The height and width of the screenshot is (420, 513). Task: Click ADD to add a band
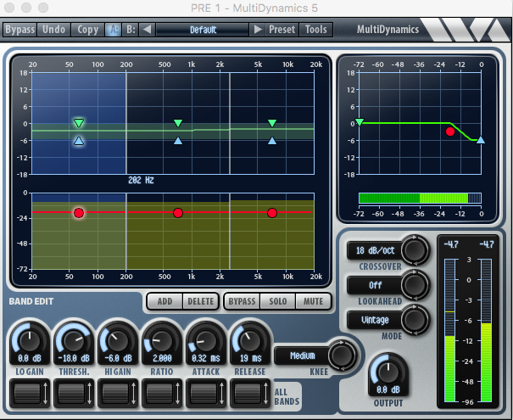click(x=164, y=301)
